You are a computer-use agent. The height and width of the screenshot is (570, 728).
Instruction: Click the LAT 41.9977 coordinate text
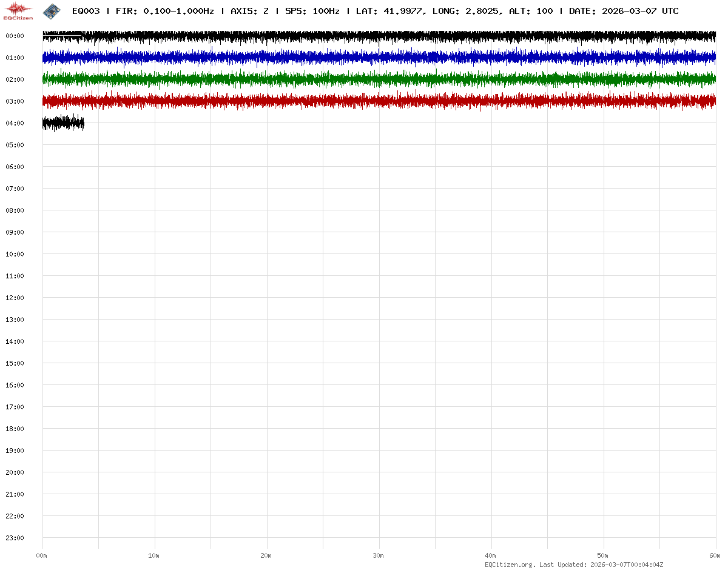pos(389,11)
